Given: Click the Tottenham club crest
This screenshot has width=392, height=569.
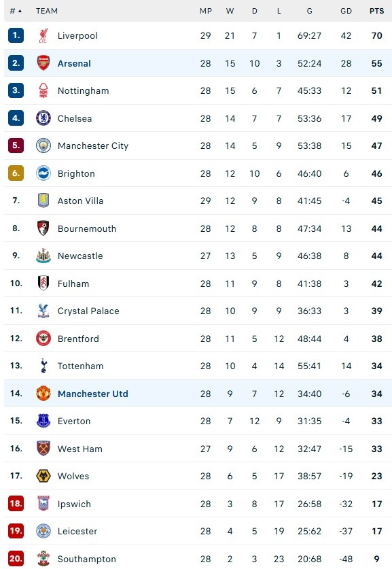Looking at the screenshot, I should [42, 366].
